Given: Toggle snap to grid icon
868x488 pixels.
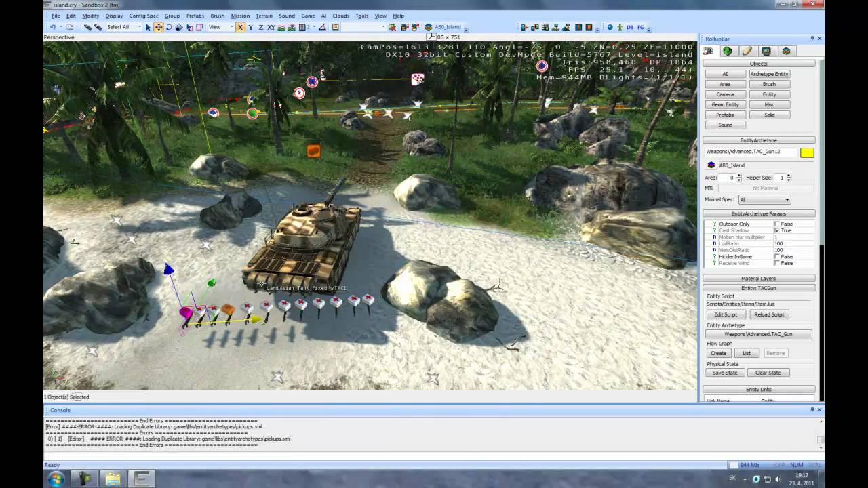Looking at the screenshot, I should click(x=302, y=27).
